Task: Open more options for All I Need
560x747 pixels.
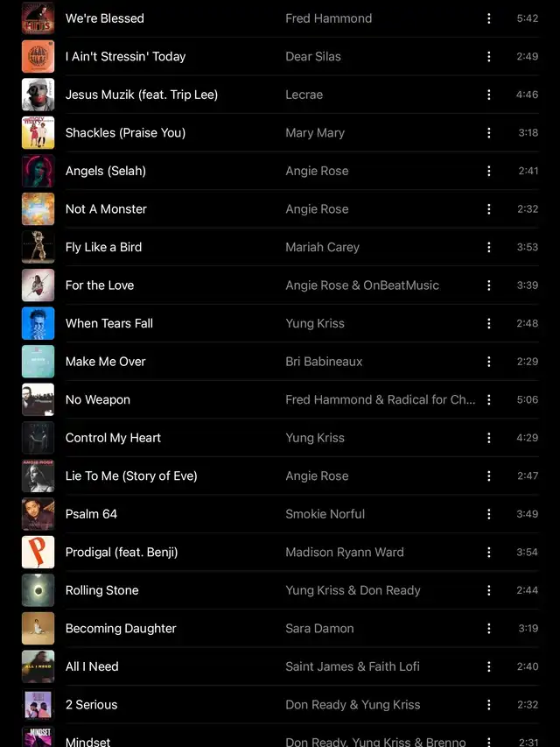Action: 488,666
